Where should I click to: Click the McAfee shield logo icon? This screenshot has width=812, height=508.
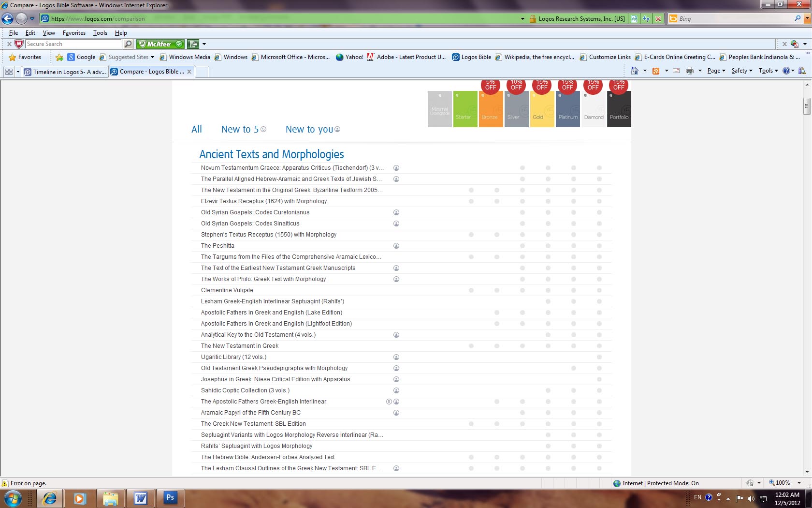click(x=19, y=44)
